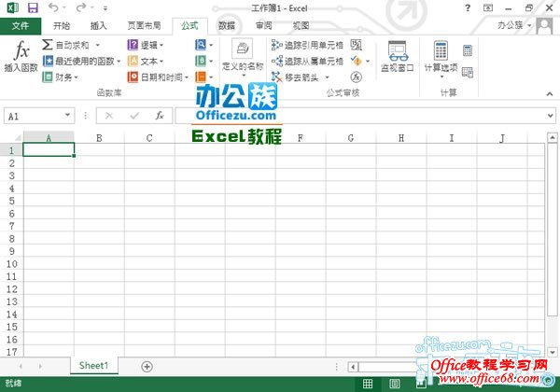Click column H header

coord(401,138)
